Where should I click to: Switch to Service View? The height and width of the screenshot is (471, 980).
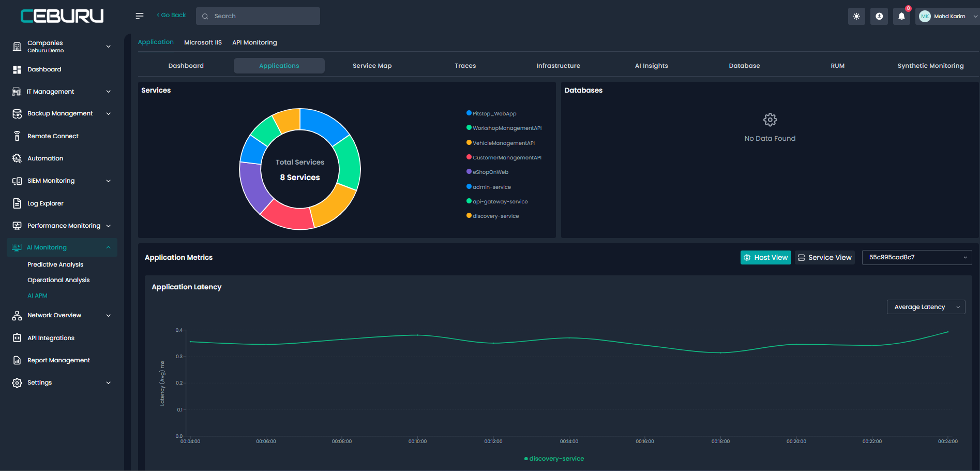825,257
